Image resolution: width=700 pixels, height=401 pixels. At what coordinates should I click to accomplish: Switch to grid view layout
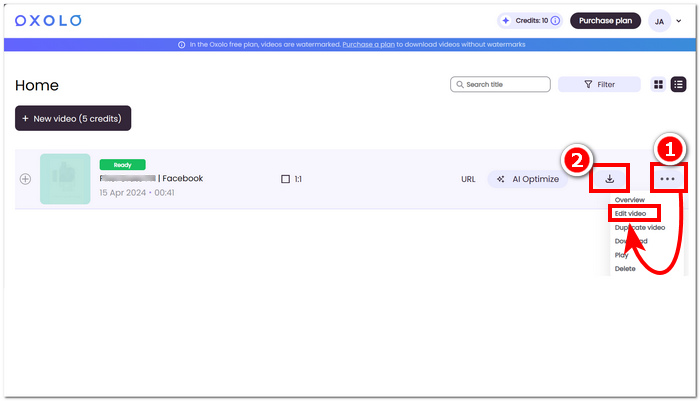tap(659, 85)
